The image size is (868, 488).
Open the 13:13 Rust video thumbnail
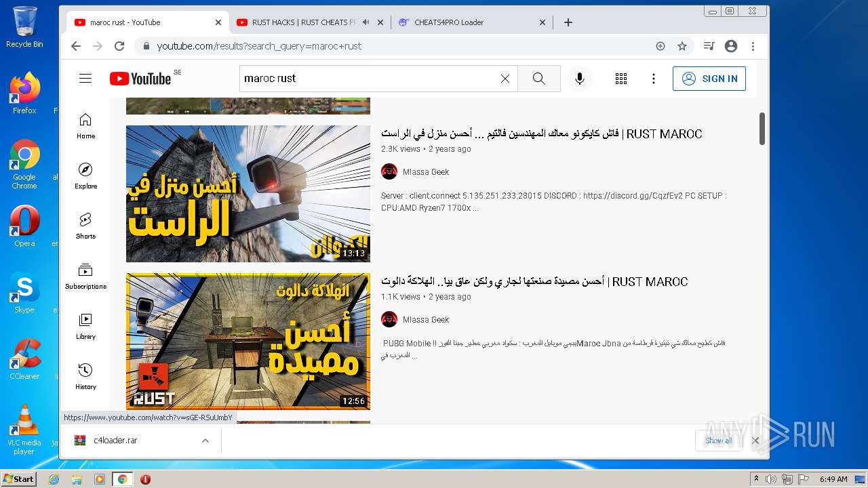[x=248, y=194]
